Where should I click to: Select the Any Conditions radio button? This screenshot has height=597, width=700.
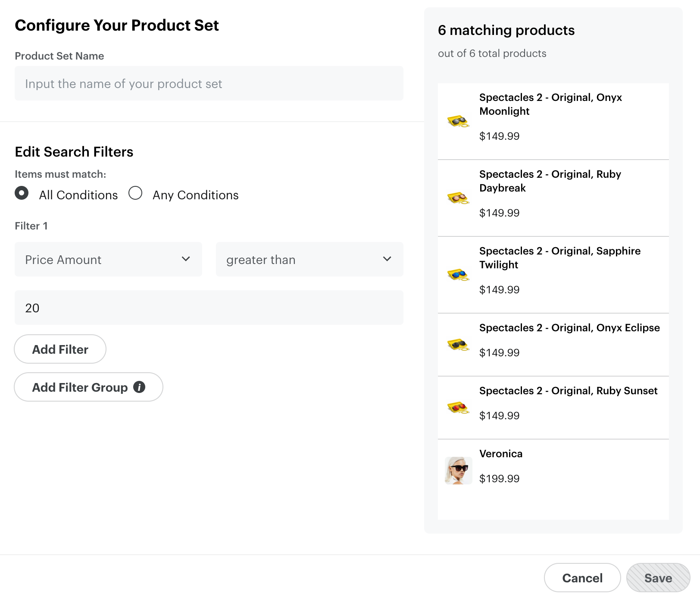point(136,194)
